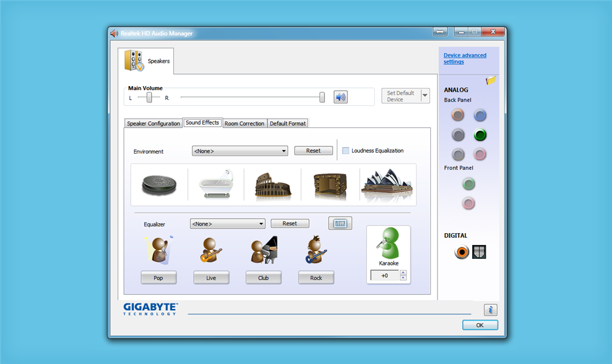Viewport: 612px width, 364px height.
Task: Click the double-arrow button in title bar
Action: tap(440, 32)
